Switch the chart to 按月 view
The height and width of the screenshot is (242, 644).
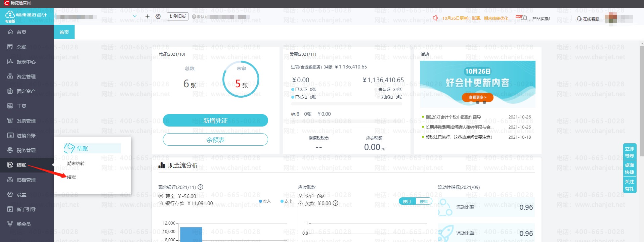point(407,201)
